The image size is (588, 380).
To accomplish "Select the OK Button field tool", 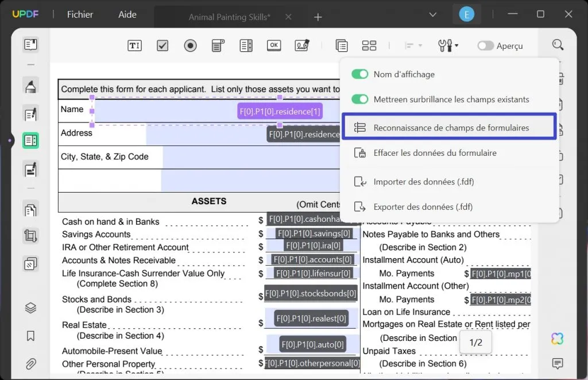I will tap(274, 45).
